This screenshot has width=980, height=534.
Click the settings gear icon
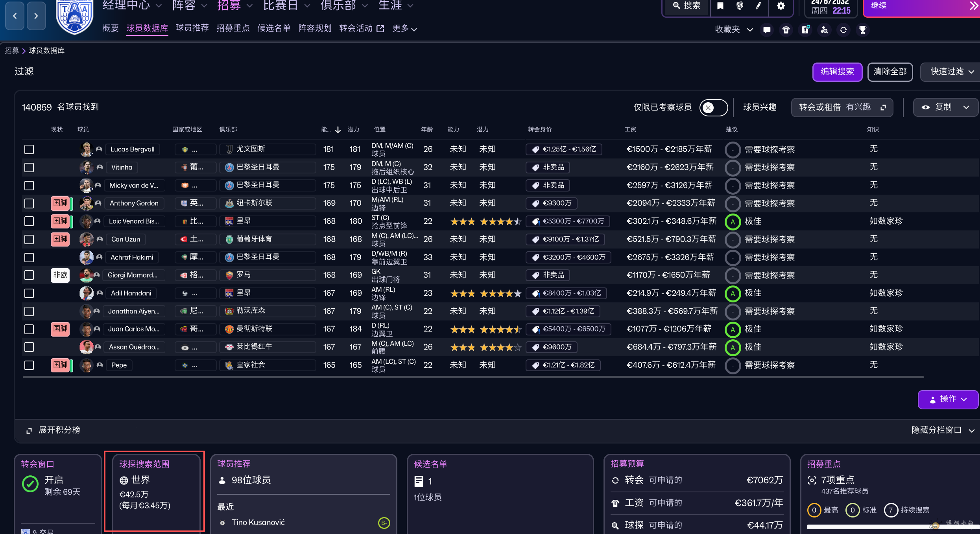pos(781,6)
